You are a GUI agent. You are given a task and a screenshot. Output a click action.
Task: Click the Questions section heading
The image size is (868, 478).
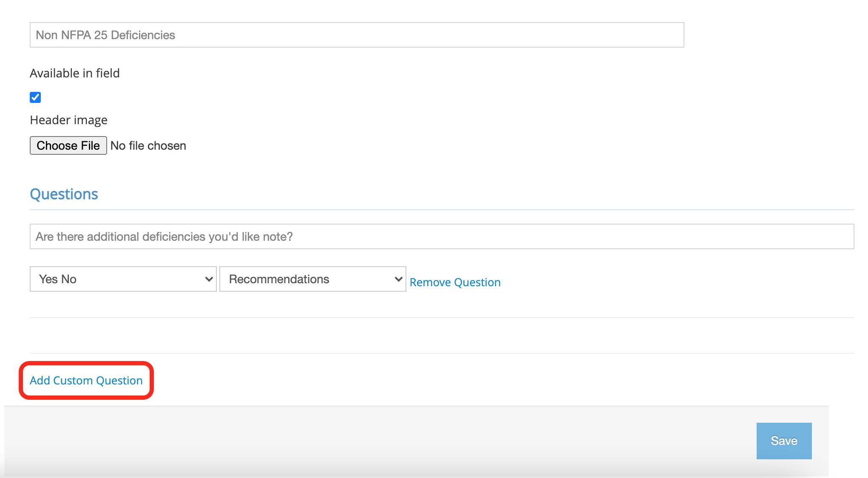click(x=64, y=194)
